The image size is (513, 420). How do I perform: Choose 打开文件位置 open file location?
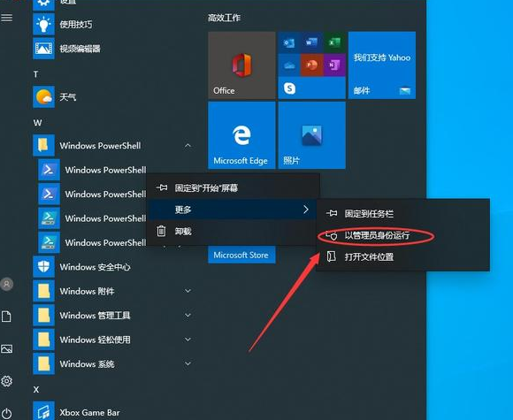403,256
